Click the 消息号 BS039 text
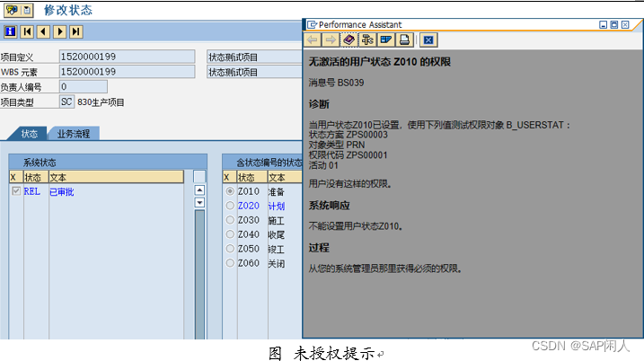The height and width of the screenshot is (361, 644). 337,83
